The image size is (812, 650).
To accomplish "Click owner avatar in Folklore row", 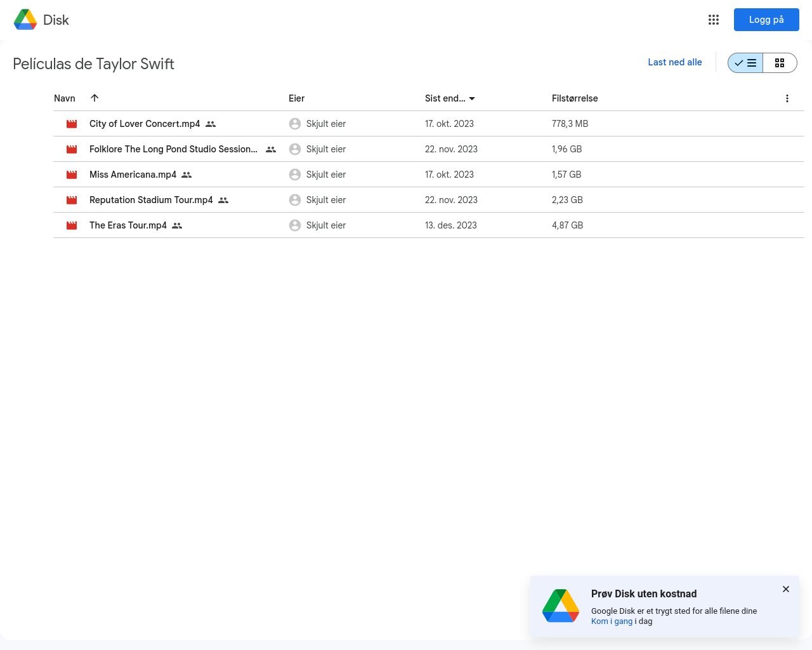I will click(295, 149).
